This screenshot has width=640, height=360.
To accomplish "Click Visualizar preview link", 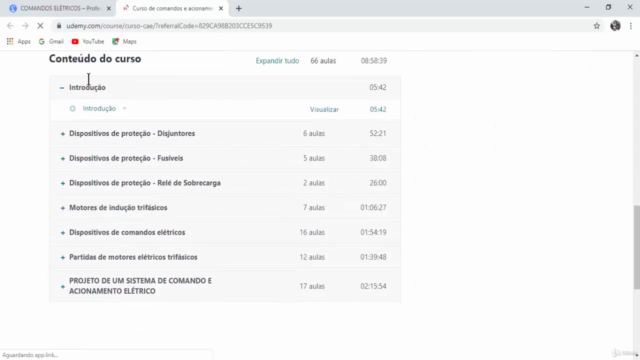I will tap(324, 109).
